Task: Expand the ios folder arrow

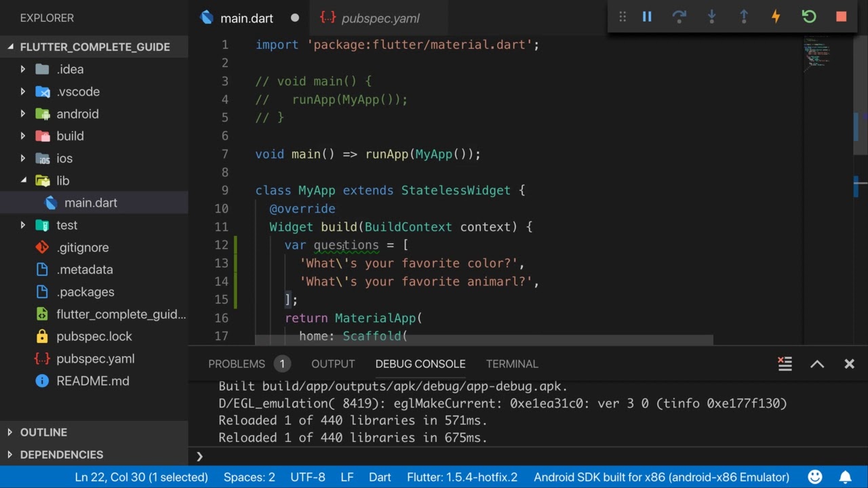Action: (x=23, y=159)
